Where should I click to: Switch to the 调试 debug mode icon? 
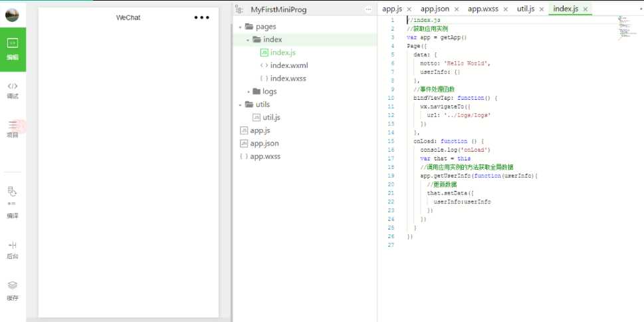point(13,86)
